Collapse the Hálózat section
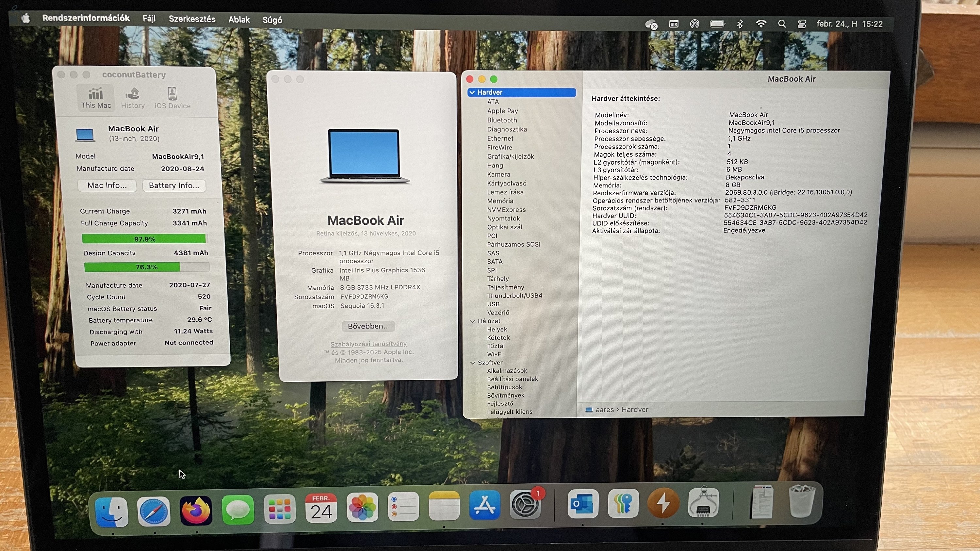The height and width of the screenshot is (551, 980). 473,321
